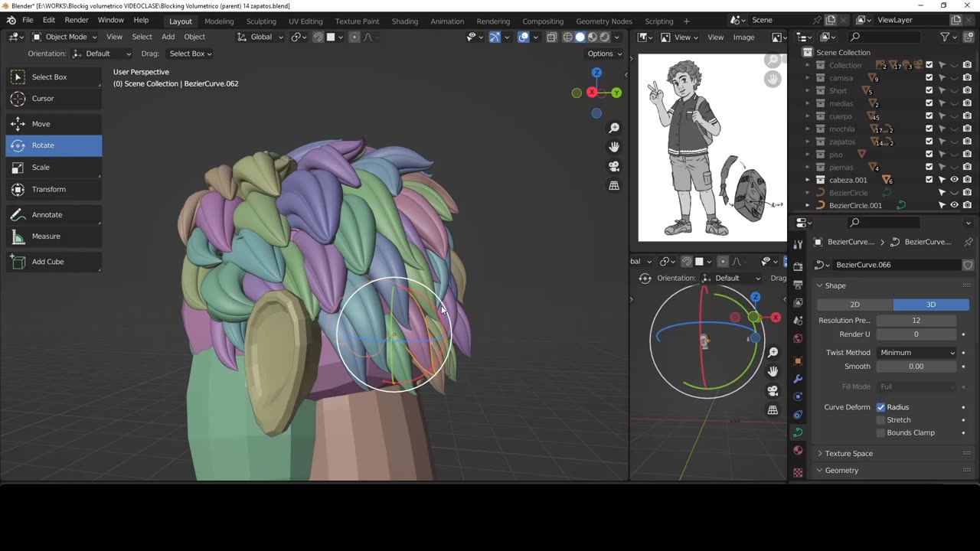The height and width of the screenshot is (551, 980).
Task: Activate the Cursor tool
Action: click(x=54, y=98)
